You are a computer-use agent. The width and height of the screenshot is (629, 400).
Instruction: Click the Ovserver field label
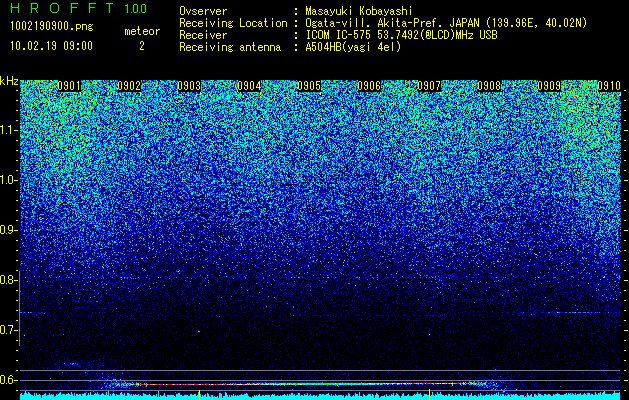(x=203, y=12)
